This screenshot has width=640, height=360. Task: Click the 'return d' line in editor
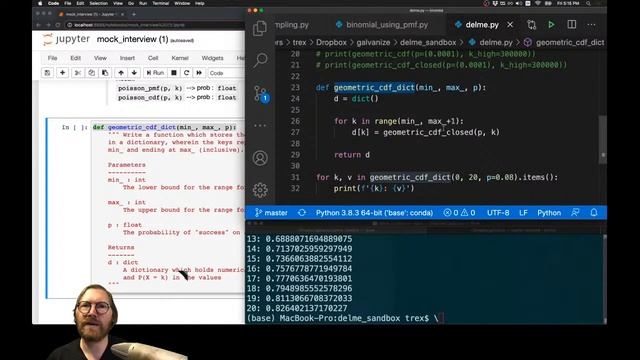coord(352,155)
